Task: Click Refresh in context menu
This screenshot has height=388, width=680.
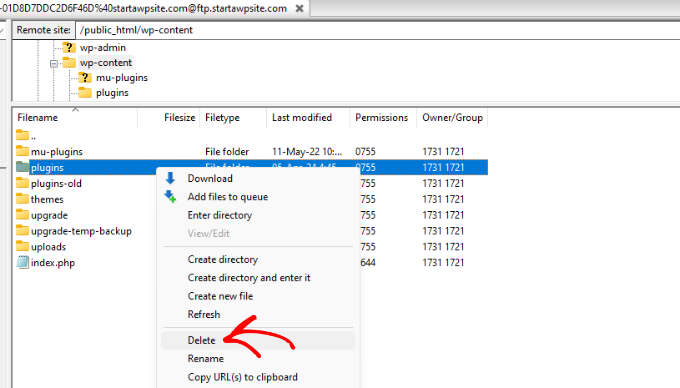Action: 204,314
